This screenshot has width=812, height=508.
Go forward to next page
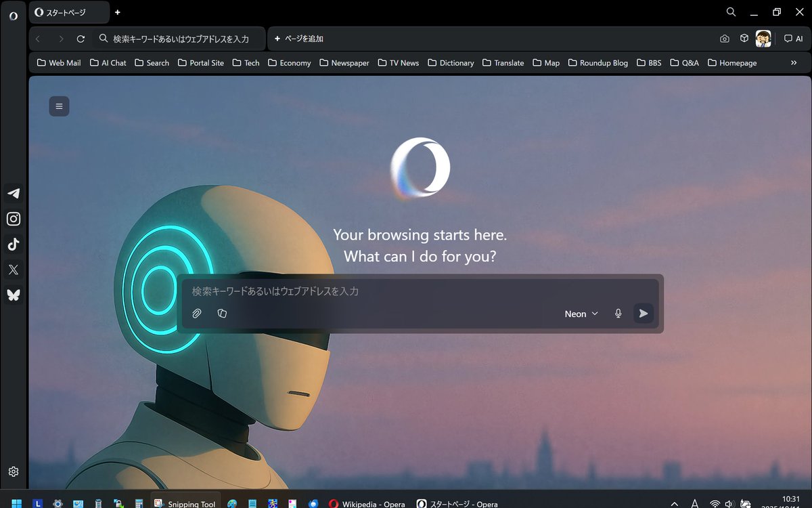(61, 39)
